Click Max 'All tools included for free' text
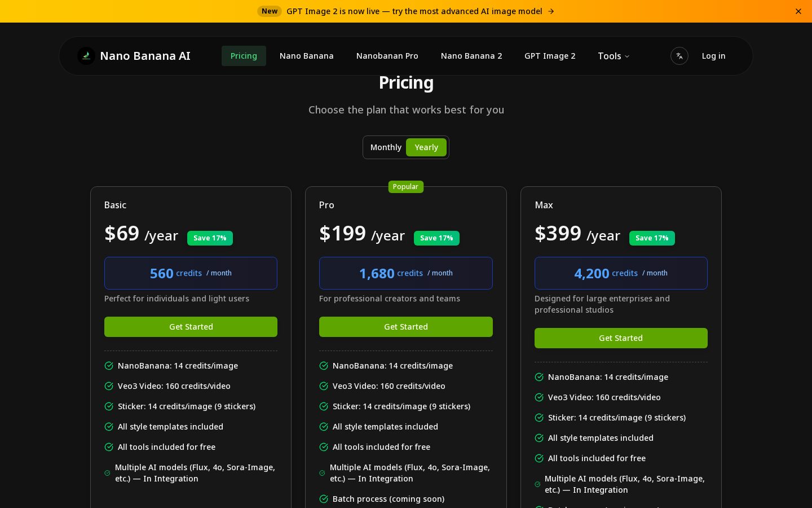 (597, 458)
